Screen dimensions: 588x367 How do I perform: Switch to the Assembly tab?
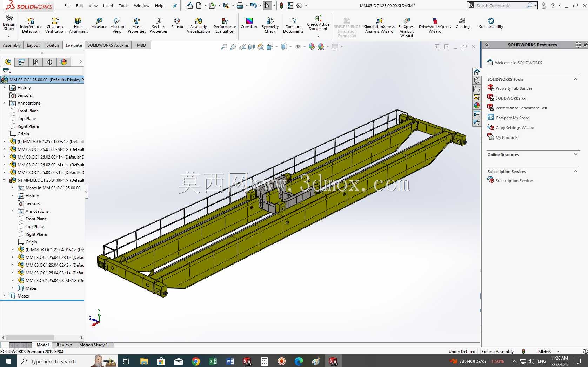pyautogui.click(x=12, y=45)
